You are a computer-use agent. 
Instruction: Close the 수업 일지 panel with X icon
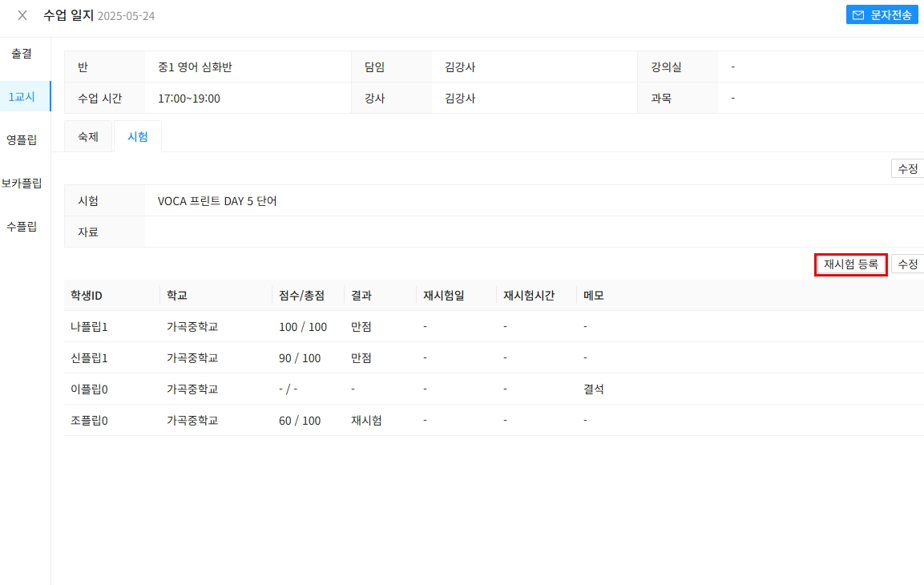click(x=22, y=15)
